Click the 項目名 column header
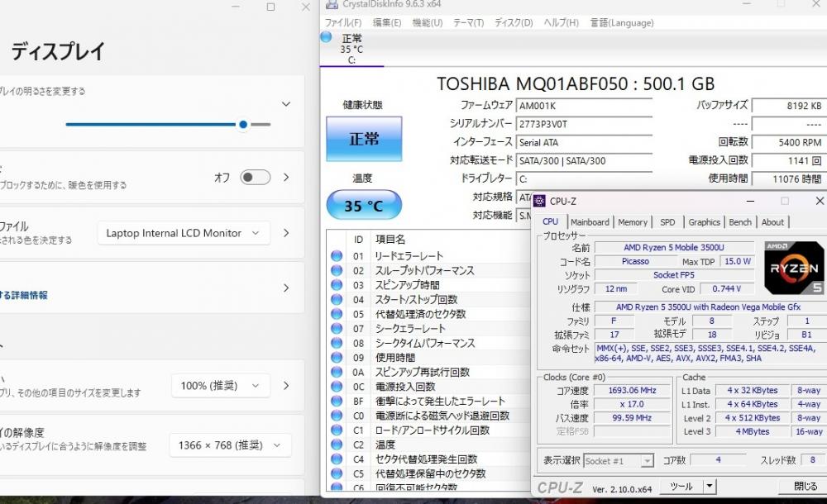 (x=390, y=240)
